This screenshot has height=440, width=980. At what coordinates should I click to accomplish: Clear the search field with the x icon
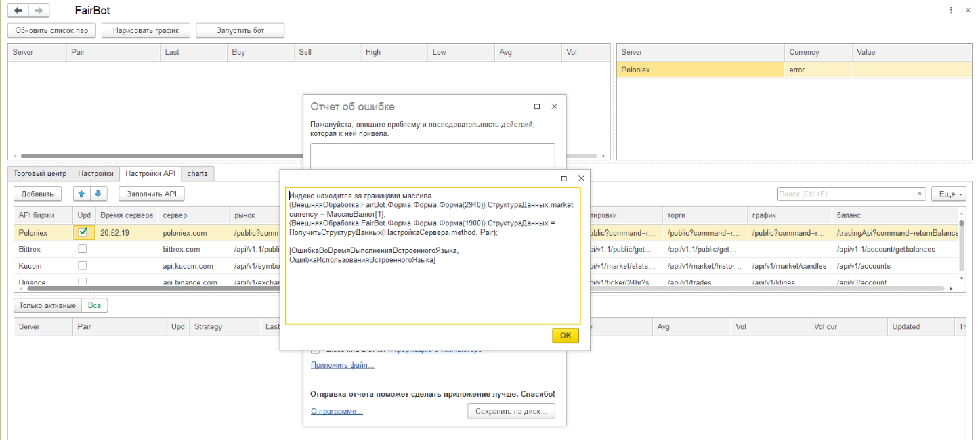click(920, 194)
